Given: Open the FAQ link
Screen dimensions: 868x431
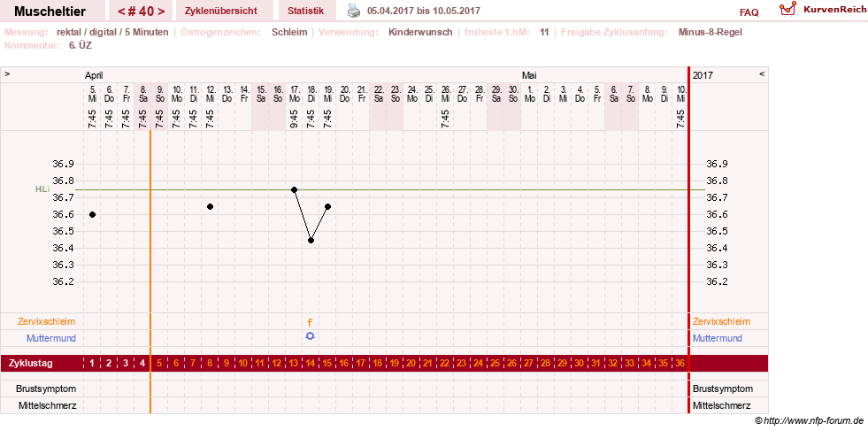Looking at the screenshot, I should click(749, 12).
